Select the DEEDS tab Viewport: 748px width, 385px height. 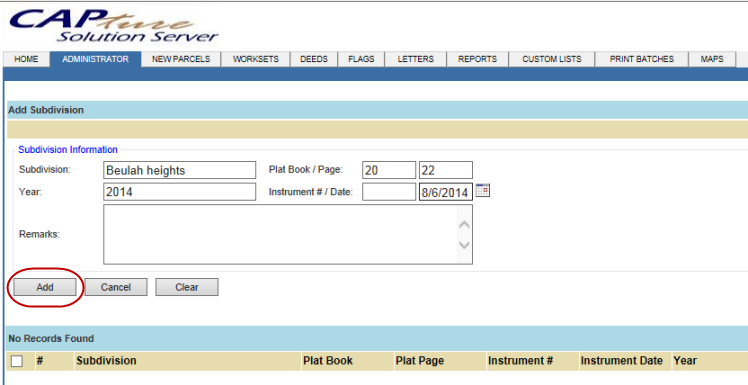point(314,59)
